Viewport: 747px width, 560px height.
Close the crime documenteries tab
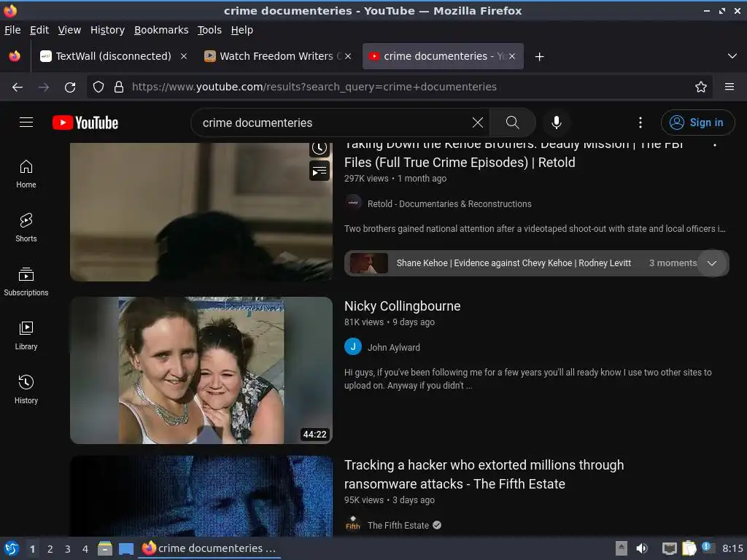point(511,56)
